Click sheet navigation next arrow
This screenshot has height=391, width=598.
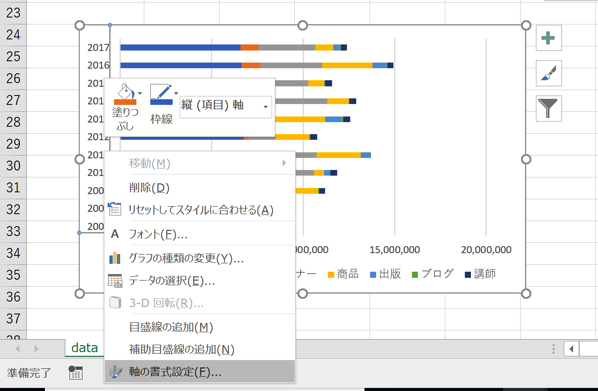coord(36,348)
